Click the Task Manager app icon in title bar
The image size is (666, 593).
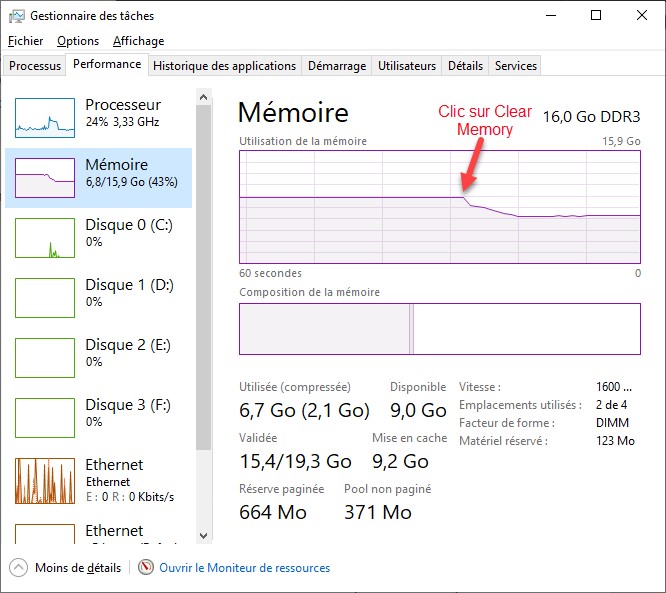pos(17,16)
